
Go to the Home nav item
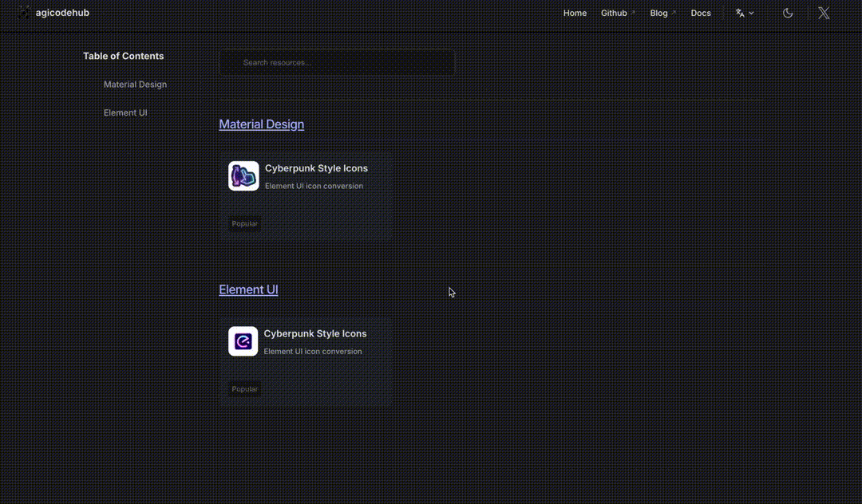(575, 13)
